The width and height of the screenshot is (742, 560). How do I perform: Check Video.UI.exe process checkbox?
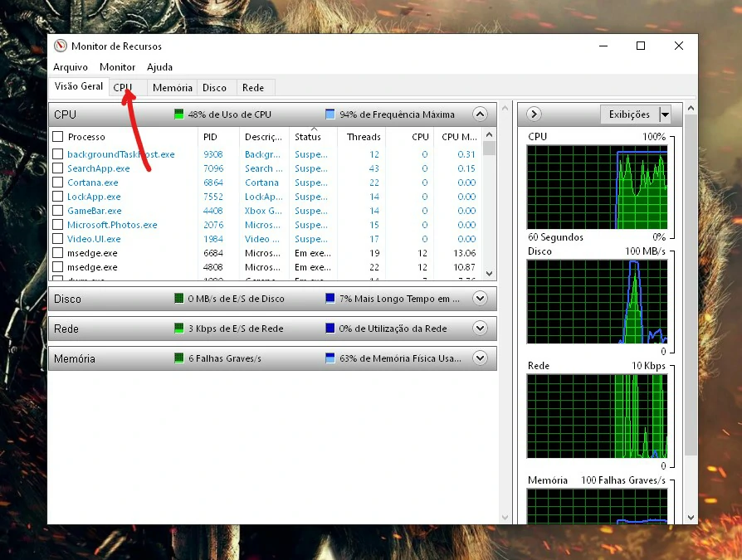pyautogui.click(x=58, y=239)
